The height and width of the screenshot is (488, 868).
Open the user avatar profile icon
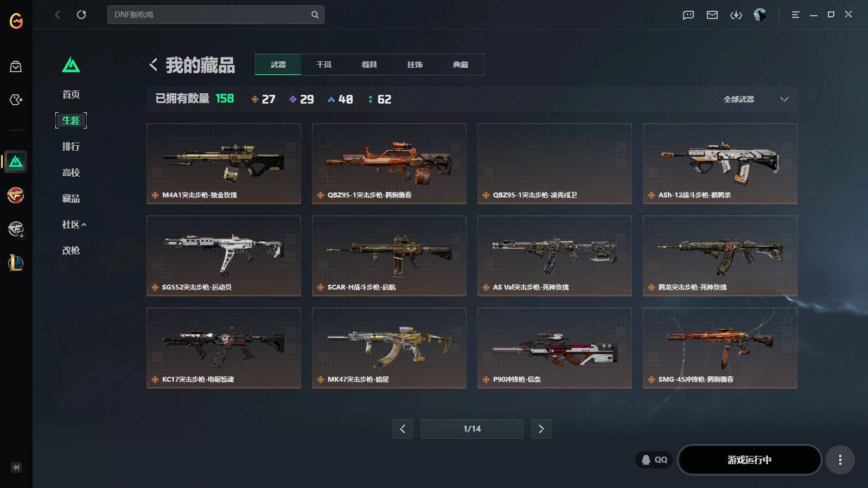[759, 15]
